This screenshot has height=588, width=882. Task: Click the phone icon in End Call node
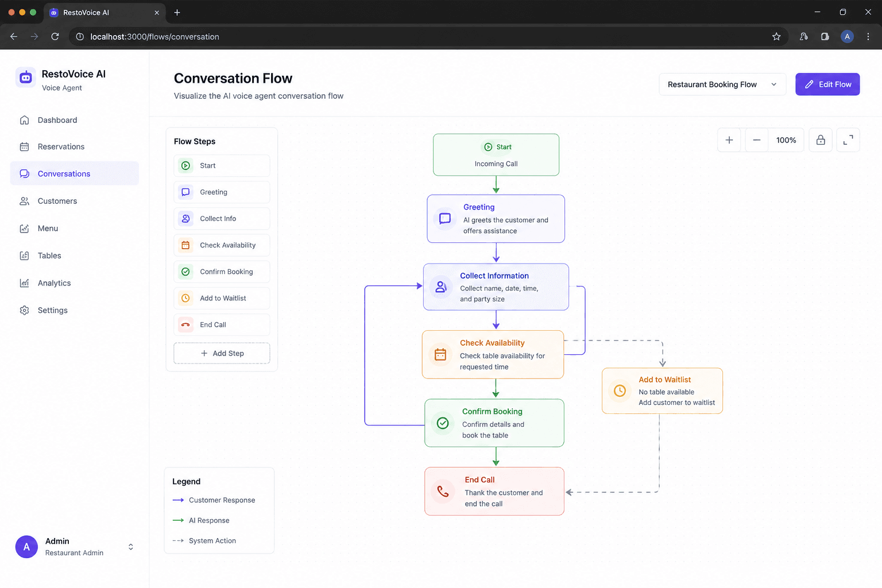[x=443, y=492]
